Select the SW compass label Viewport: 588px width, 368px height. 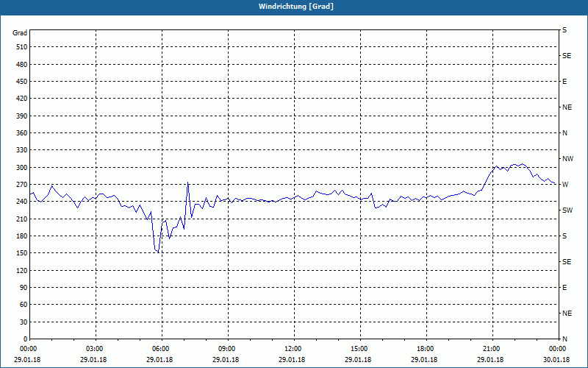[567, 210]
